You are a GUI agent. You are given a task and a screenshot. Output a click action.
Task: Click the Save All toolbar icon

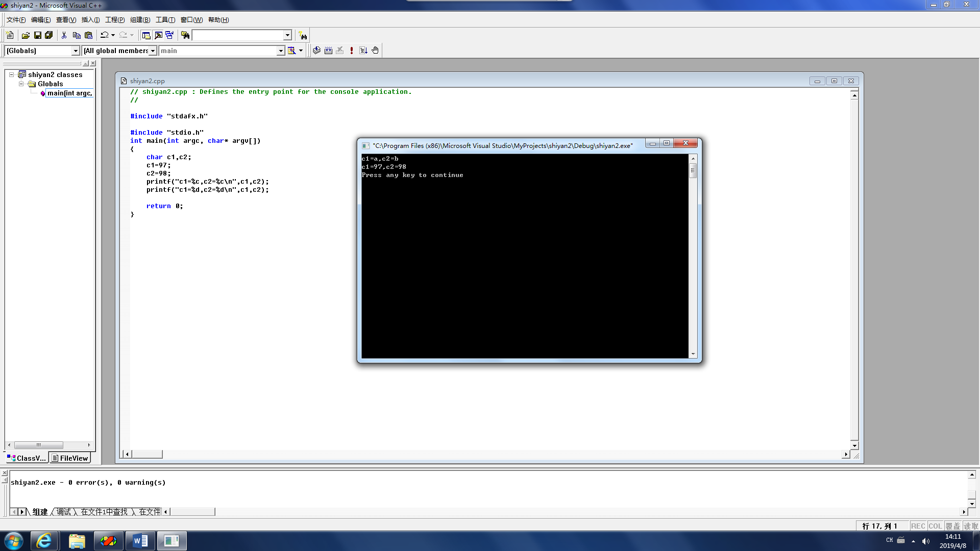(x=49, y=35)
